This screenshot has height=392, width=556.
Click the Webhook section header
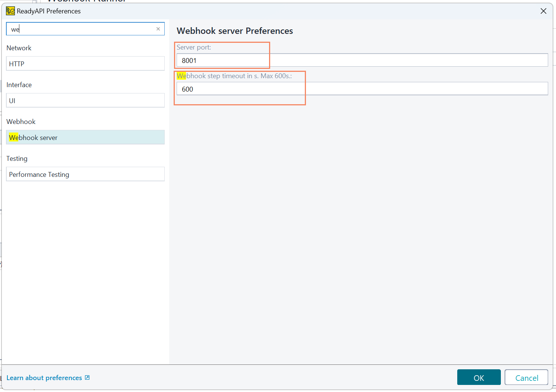click(21, 121)
